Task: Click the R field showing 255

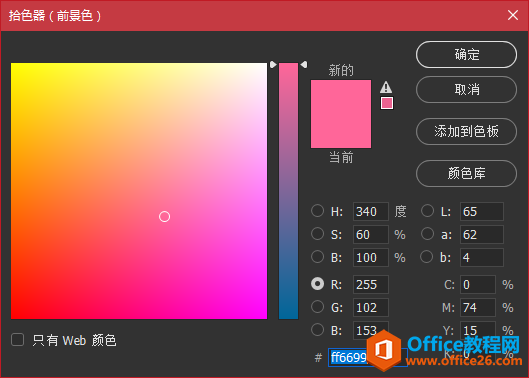Action: tap(370, 284)
